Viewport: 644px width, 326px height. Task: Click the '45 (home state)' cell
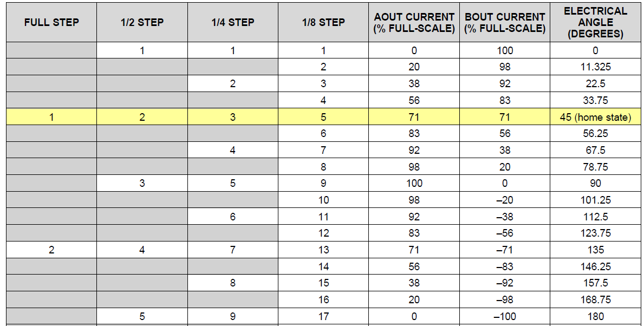[x=596, y=117]
